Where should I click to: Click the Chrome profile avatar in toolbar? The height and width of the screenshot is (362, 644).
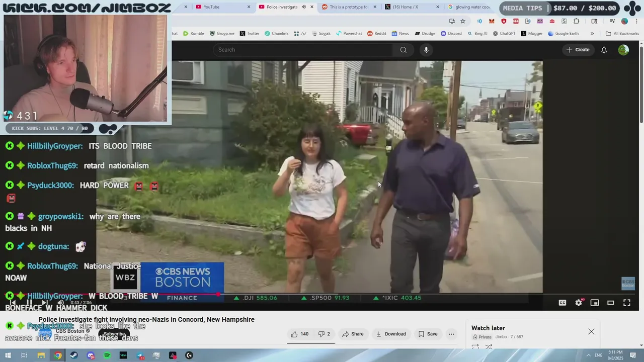(624, 21)
